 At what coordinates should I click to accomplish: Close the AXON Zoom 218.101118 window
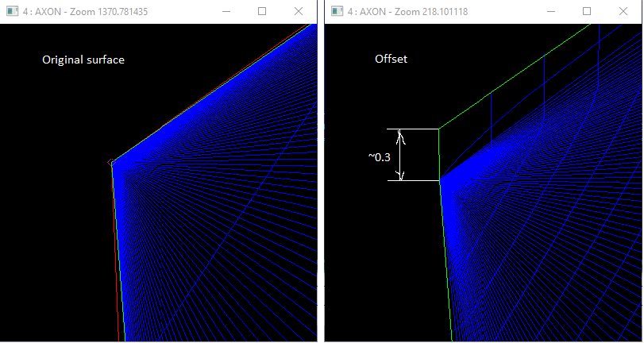click(x=623, y=12)
